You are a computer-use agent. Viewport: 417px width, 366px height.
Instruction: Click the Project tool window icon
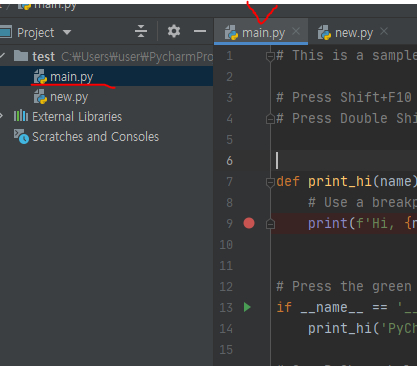click(x=6, y=32)
